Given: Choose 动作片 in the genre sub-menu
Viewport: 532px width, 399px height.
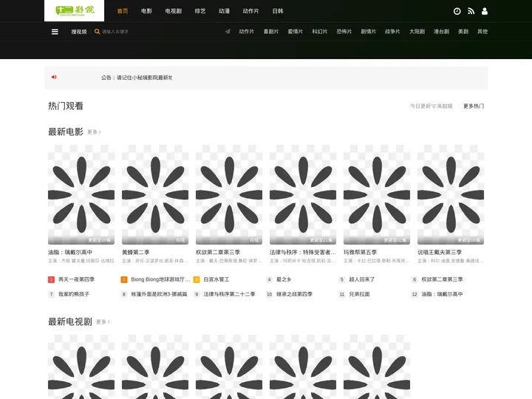Looking at the screenshot, I should (247, 32).
